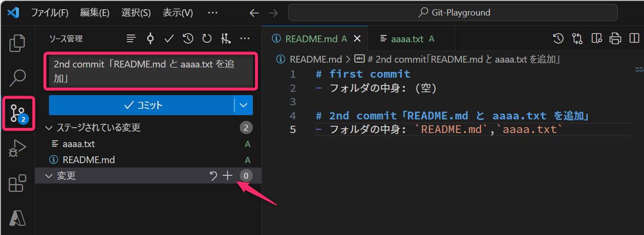Open the Explorer view in activity bar
This screenshot has width=644, height=235.
coord(17,43)
